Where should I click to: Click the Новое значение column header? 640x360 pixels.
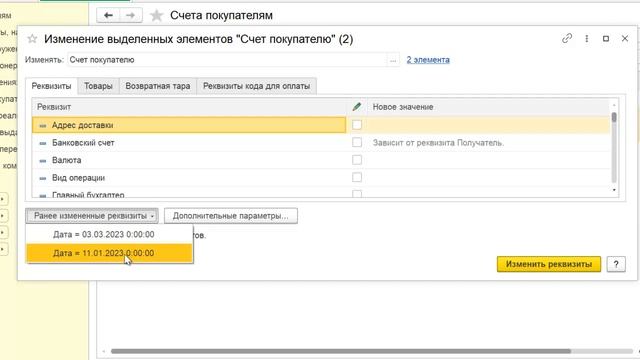click(489, 107)
